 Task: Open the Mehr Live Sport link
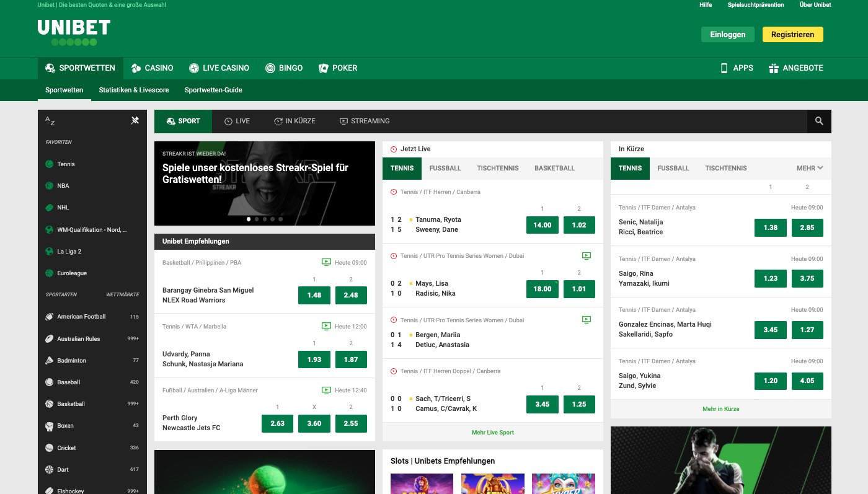(x=492, y=432)
